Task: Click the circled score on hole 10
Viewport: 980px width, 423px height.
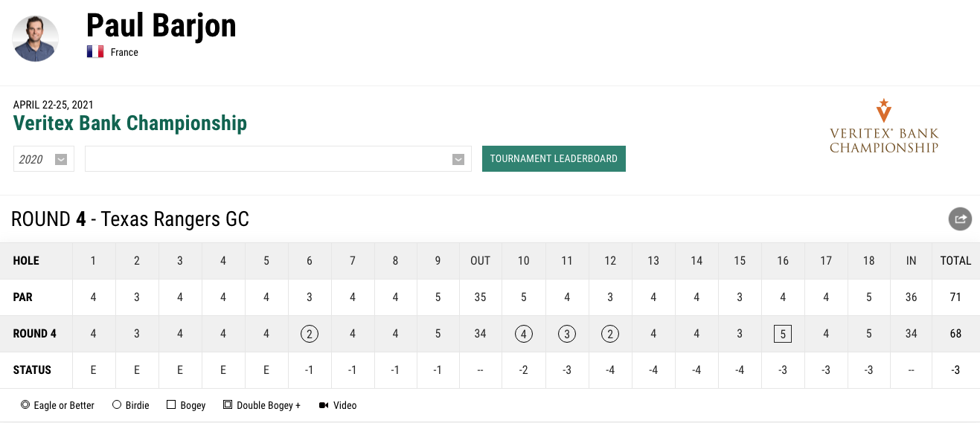Action: pyautogui.click(x=524, y=334)
